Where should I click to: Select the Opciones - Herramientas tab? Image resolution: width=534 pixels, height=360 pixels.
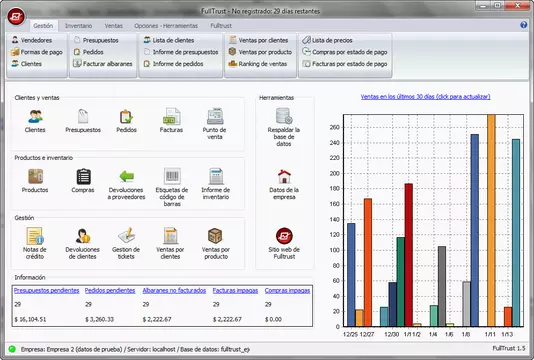click(166, 26)
